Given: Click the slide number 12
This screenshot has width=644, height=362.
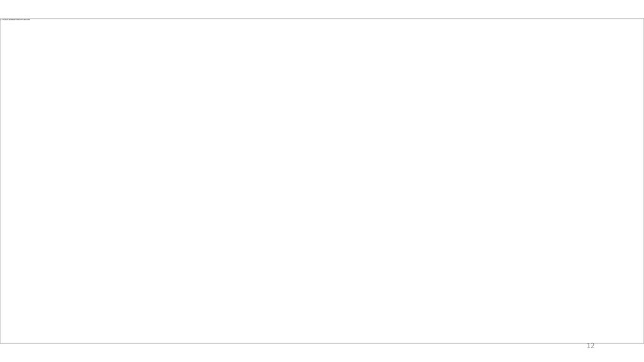Looking at the screenshot, I should pyautogui.click(x=590, y=346).
